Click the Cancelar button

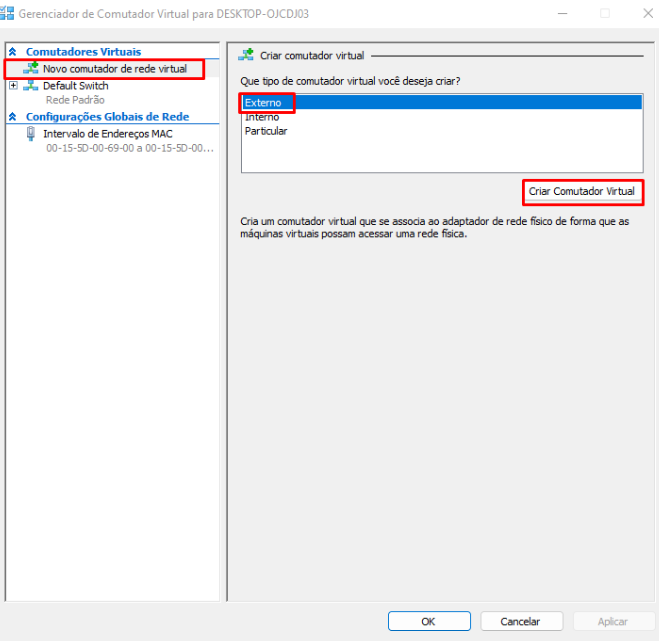pos(521,621)
